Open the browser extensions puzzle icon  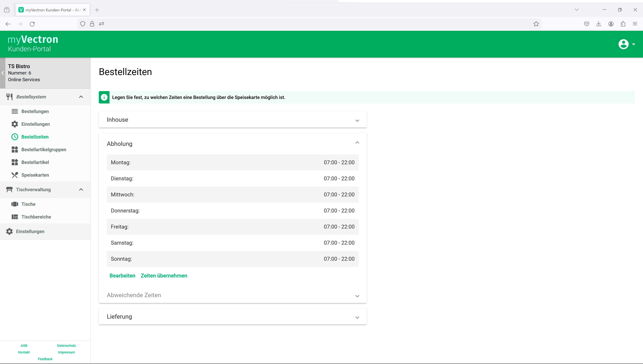pos(623,24)
